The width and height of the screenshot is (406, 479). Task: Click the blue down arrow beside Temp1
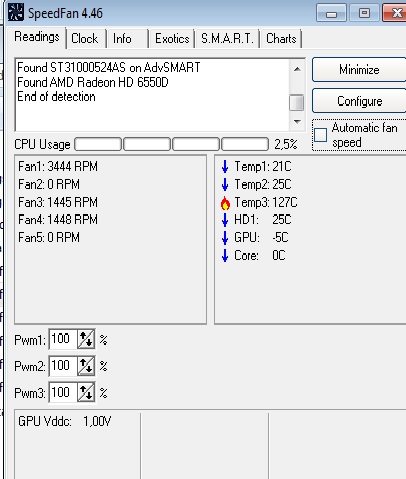225,166
